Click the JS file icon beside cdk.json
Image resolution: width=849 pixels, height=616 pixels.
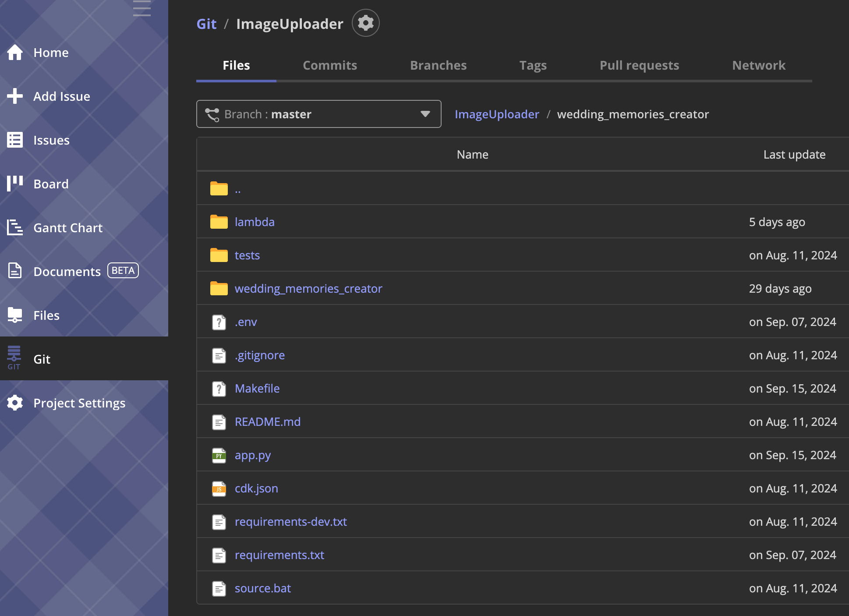click(219, 489)
